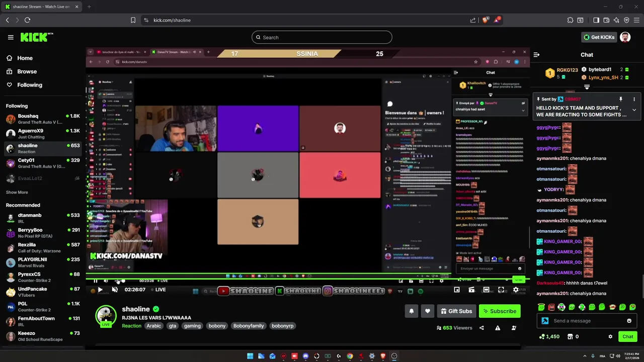The height and width of the screenshot is (362, 644).
Task: Open mini player mode icon
Action: click(457, 290)
